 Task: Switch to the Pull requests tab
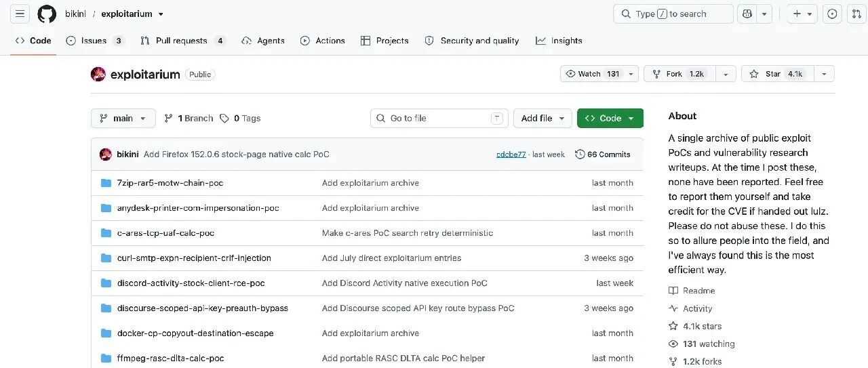(x=183, y=41)
